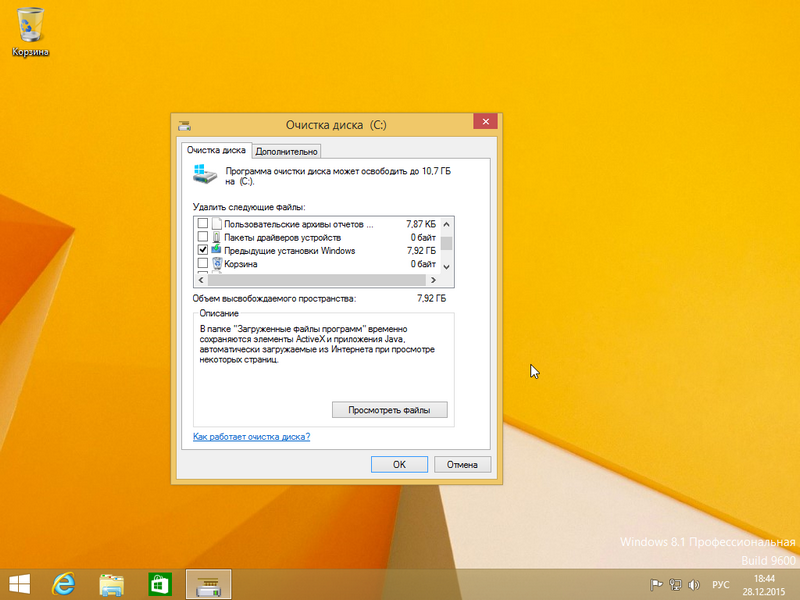The width and height of the screenshot is (800, 600).
Task: Switch to the 'Дополнительно' tab
Action: [286, 151]
